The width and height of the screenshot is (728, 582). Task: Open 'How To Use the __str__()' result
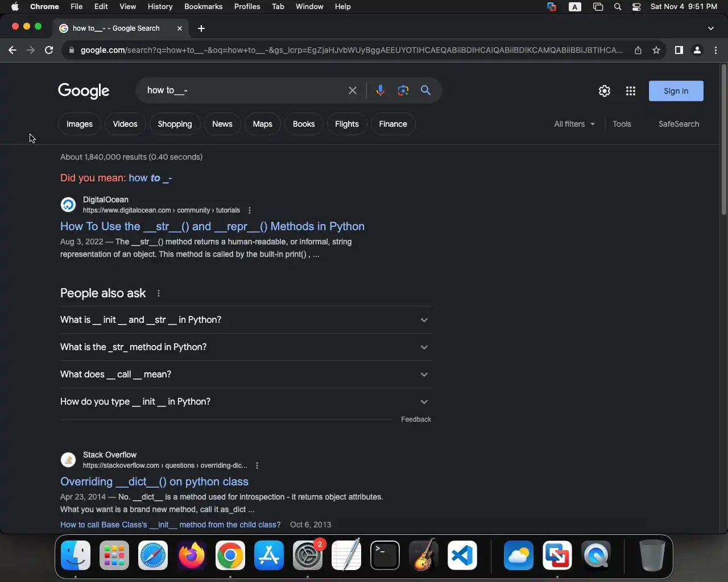(x=212, y=226)
